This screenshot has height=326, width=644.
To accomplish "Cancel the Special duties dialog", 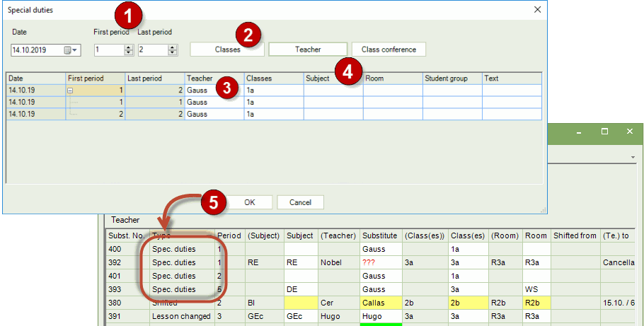I will (x=299, y=202).
